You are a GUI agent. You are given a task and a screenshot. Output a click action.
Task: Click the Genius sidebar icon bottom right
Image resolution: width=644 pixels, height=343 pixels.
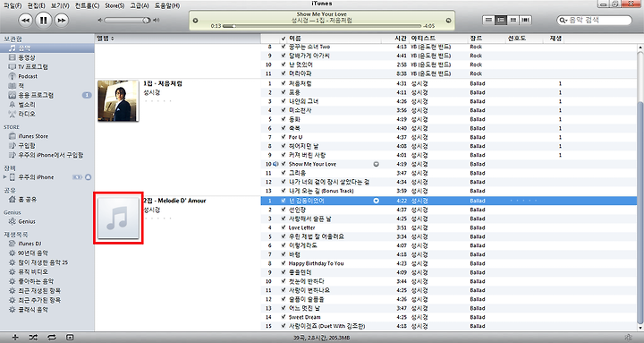click(628, 338)
